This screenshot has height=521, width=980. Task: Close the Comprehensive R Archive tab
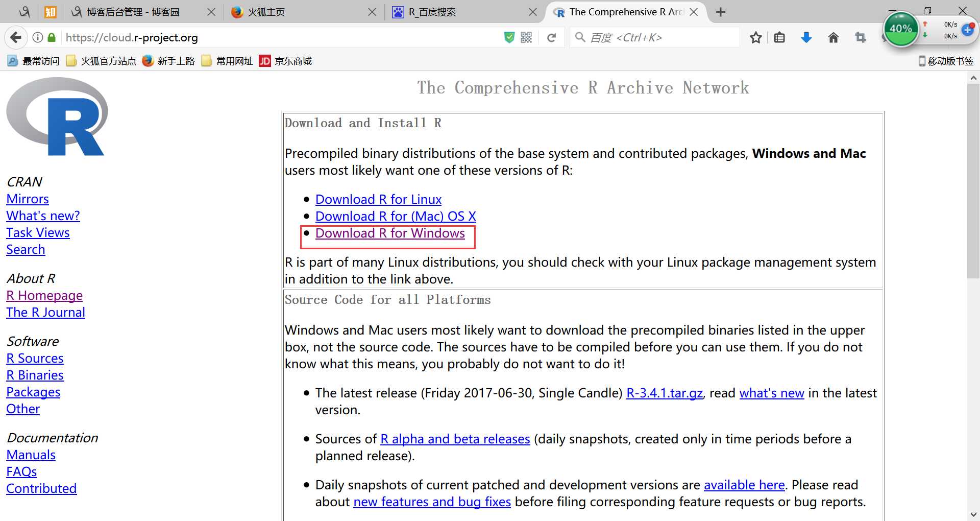pyautogui.click(x=694, y=12)
